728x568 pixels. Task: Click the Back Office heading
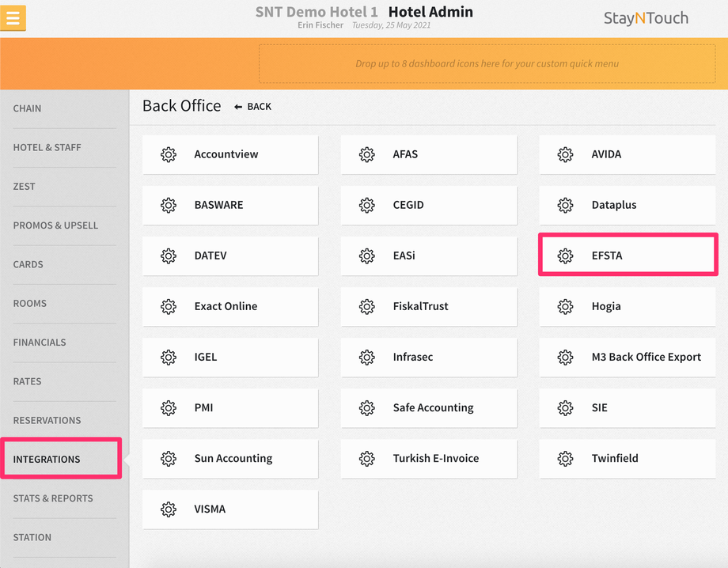[181, 106]
